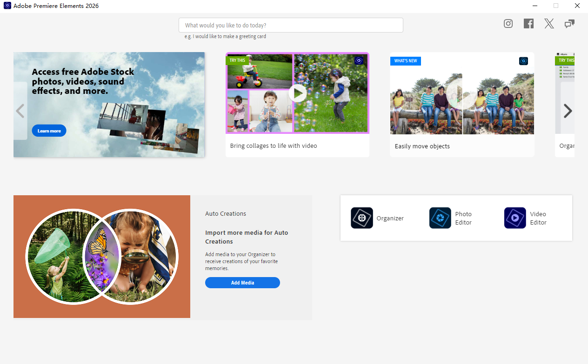Viewport: 588px width, 364px height.
Task: Click the Add Media button
Action: pyautogui.click(x=242, y=283)
